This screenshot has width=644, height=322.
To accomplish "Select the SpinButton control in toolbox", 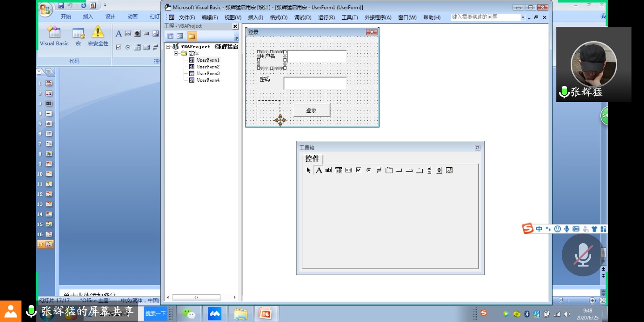I will click(439, 170).
